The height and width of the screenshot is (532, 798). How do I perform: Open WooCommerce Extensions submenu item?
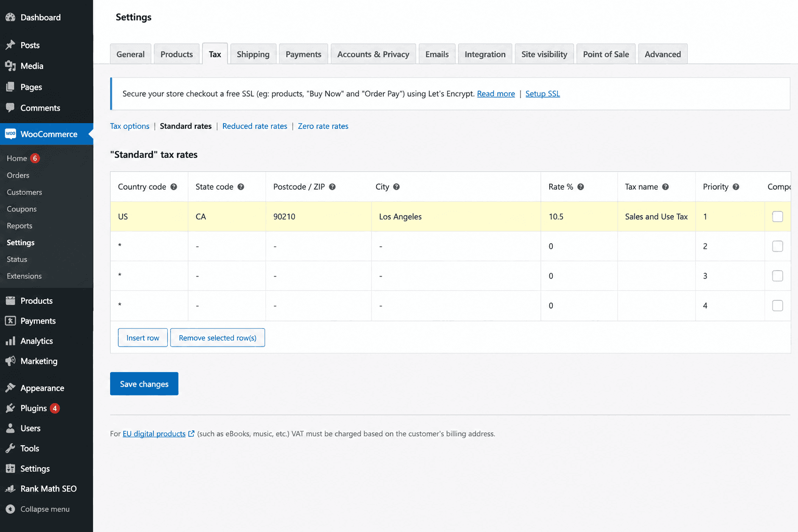click(x=24, y=276)
